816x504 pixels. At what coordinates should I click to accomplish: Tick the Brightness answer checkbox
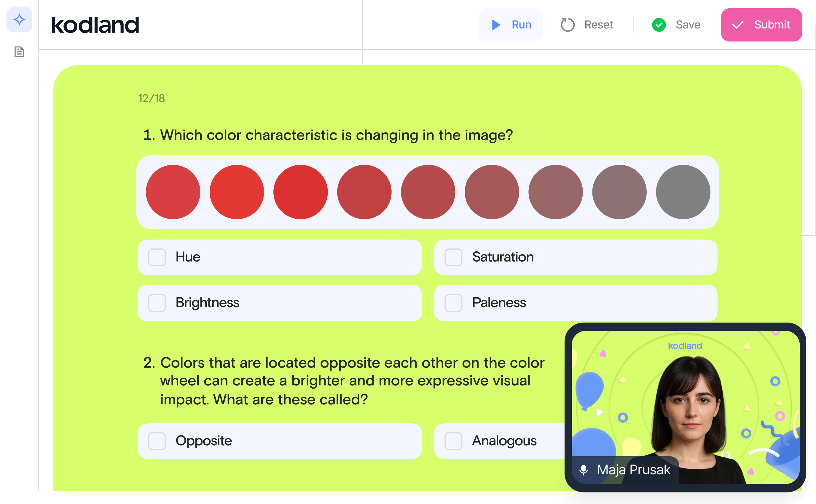point(157,303)
